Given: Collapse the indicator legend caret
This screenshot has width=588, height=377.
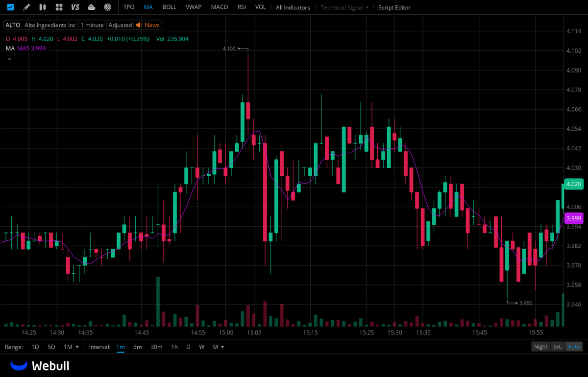Looking at the screenshot, I should 9,59.
